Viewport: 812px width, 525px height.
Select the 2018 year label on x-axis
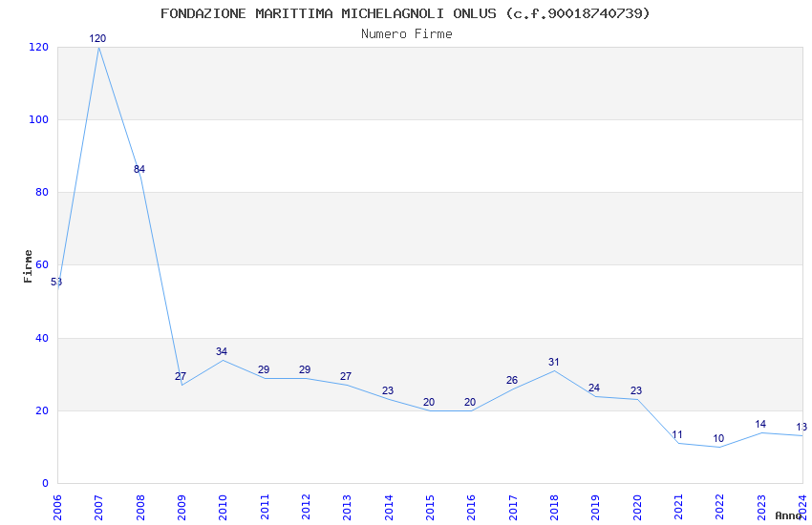coord(555,508)
